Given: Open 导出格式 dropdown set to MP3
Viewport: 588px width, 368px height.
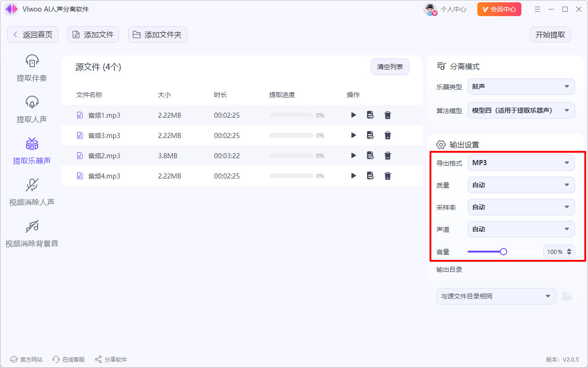Looking at the screenshot, I should [x=521, y=163].
